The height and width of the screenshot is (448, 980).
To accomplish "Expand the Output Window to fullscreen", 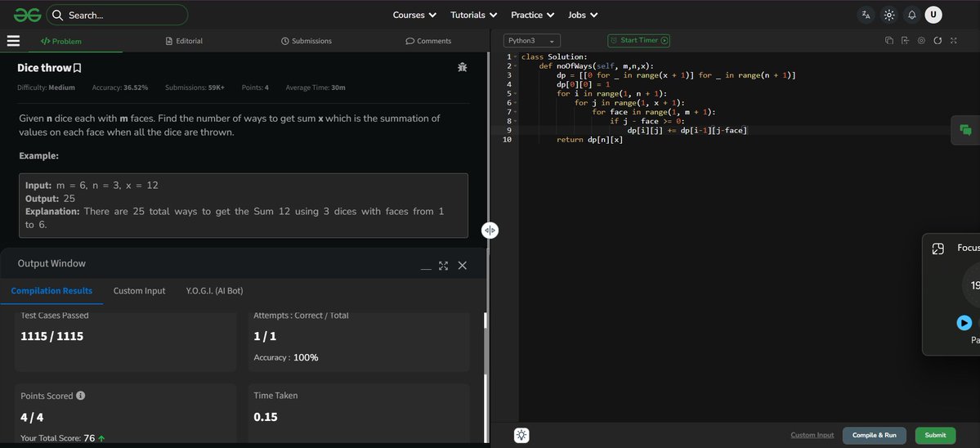I will pyautogui.click(x=444, y=266).
